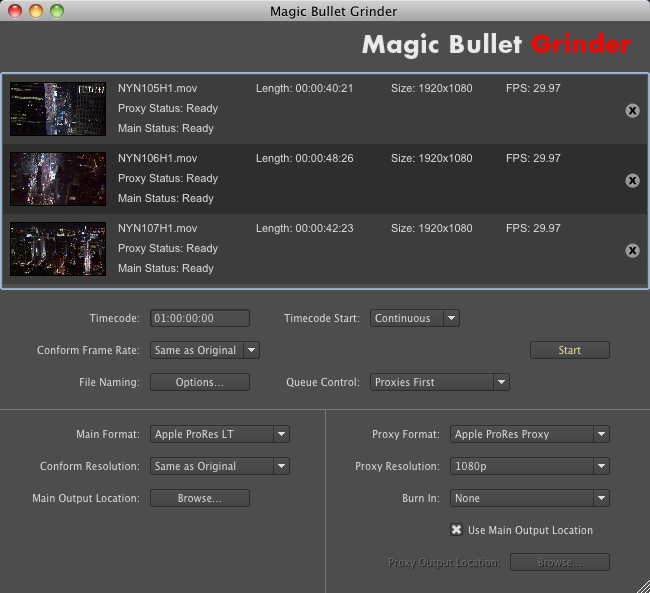Remove NYN105H1.mov from the queue

632,110
